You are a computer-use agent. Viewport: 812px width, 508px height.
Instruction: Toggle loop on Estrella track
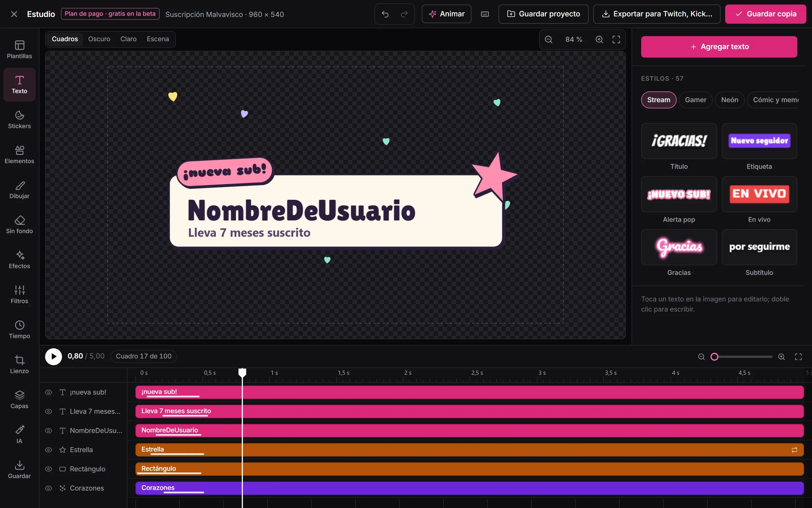pos(794,450)
